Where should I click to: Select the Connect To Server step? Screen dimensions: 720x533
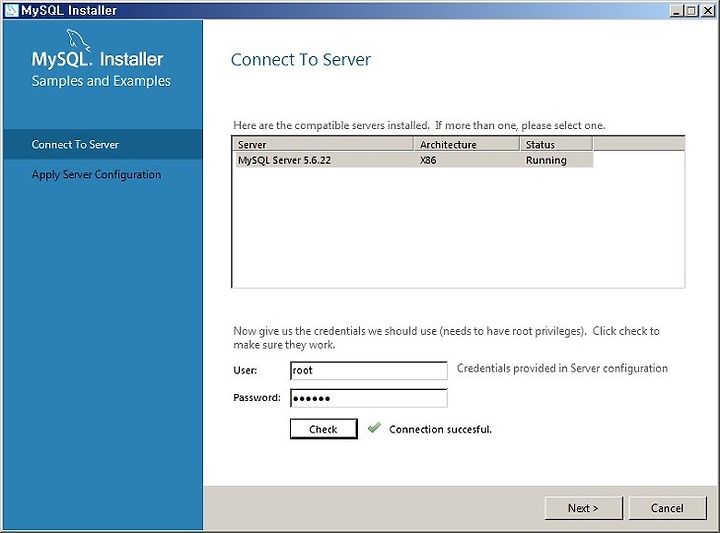(x=103, y=145)
